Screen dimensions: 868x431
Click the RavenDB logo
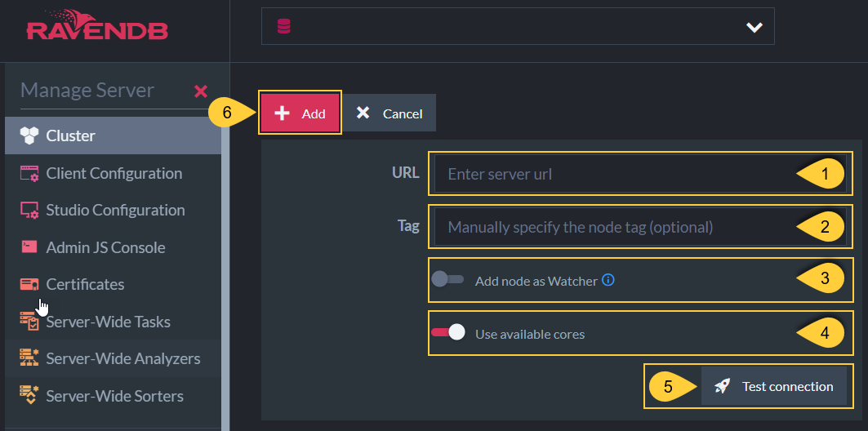click(x=97, y=25)
